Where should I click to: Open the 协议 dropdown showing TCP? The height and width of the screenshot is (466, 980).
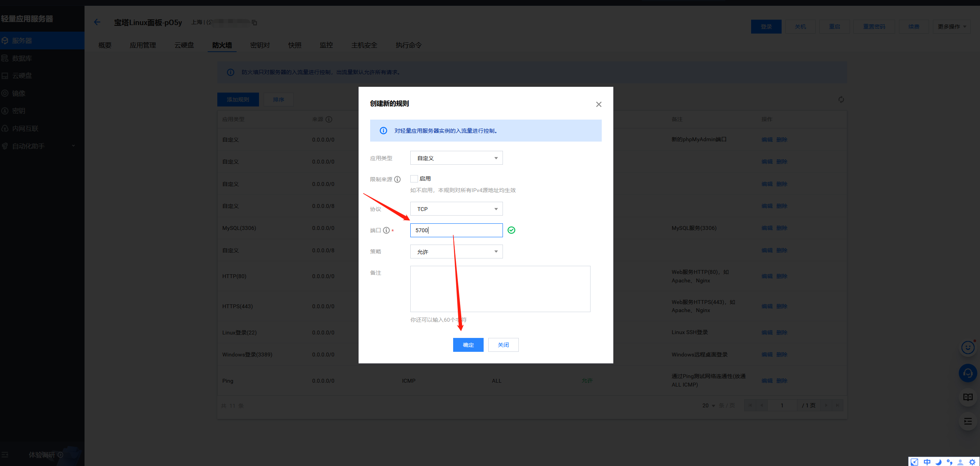pos(456,209)
